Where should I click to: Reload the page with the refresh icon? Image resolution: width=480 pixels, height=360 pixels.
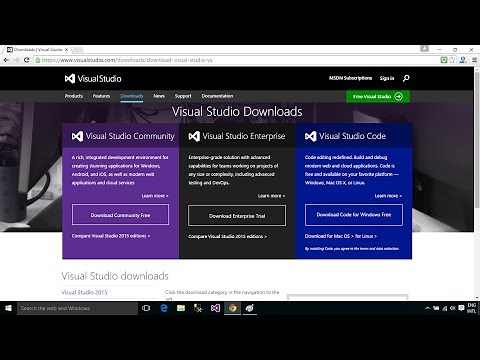(x=27, y=60)
